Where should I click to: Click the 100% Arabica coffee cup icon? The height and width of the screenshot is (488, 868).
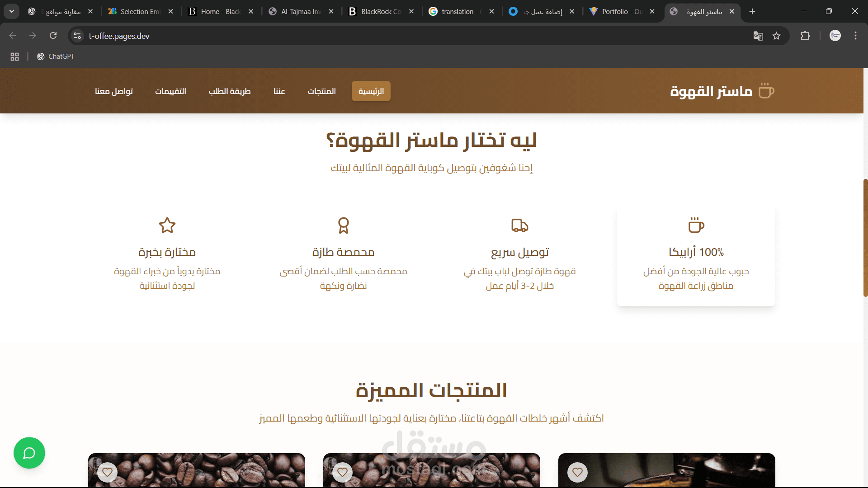pyautogui.click(x=696, y=225)
